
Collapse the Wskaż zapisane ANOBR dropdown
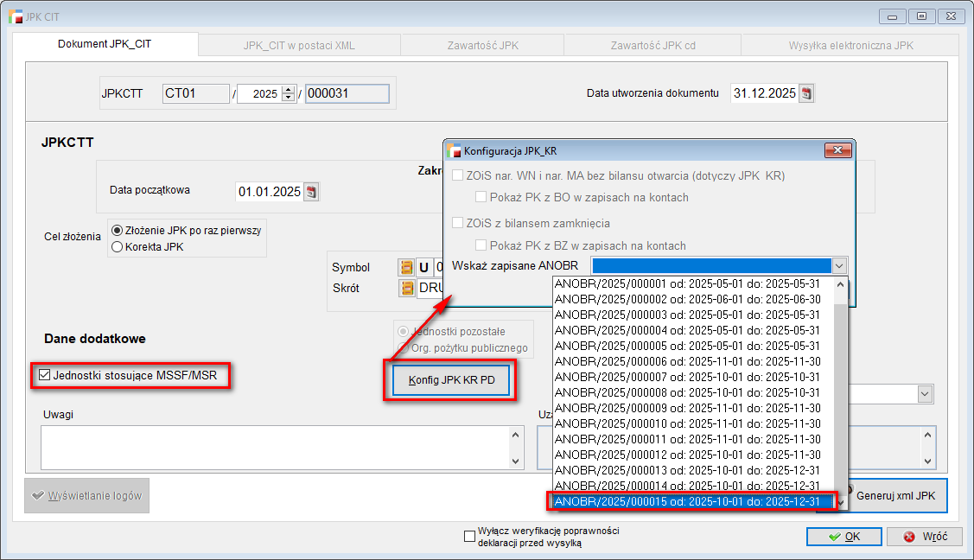click(x=837, y=266)
